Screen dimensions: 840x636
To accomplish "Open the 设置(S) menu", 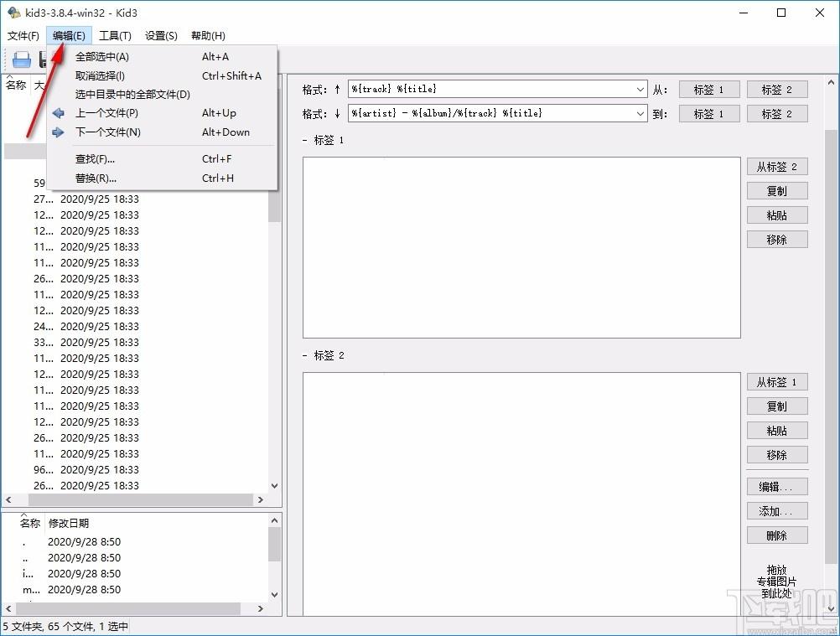I will [161, 36].
